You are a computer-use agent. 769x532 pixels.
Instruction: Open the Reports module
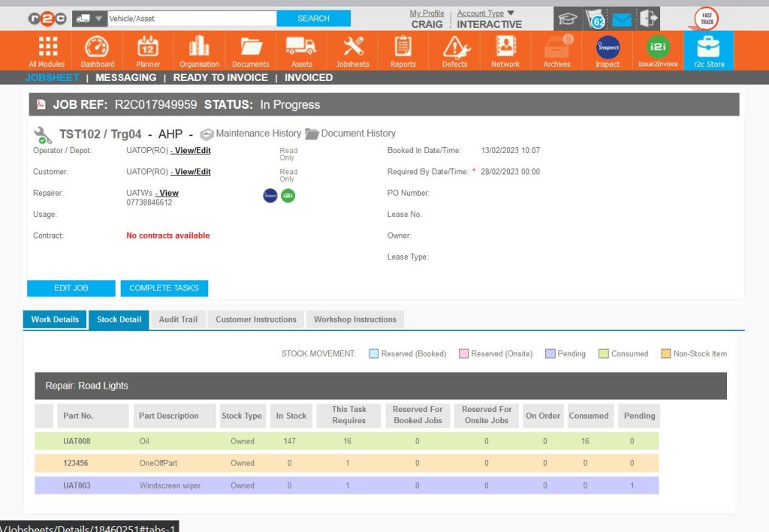coord(403,50)
